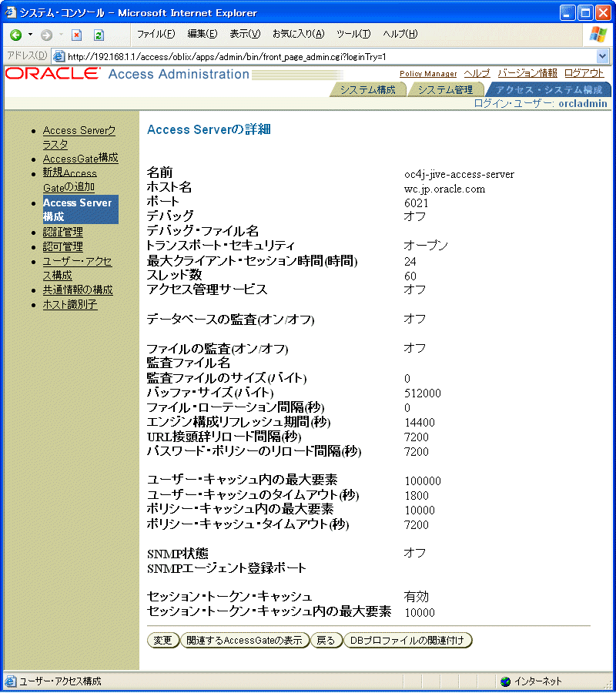616x693 pixels.
Task: Click the buffer size value 512000
Action: (x=423, y=393)
